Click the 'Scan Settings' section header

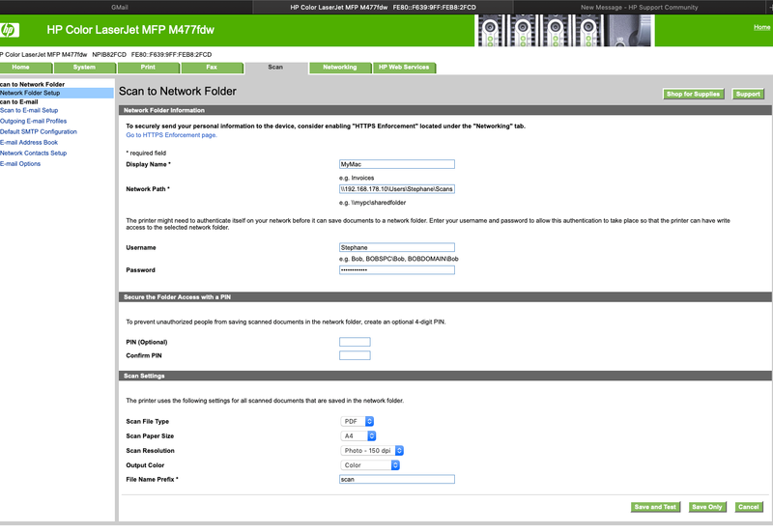coord(444,377)
